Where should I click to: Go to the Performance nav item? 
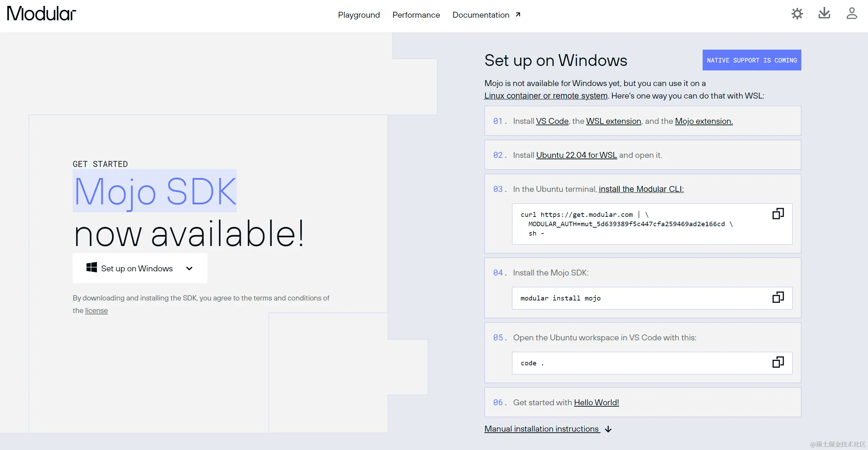(x=416, y=15)
